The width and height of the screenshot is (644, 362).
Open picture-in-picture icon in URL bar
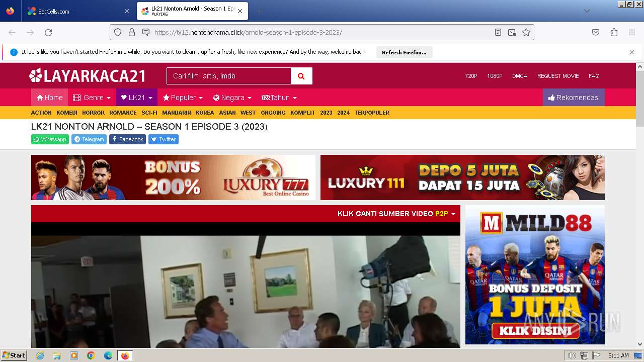512,32
